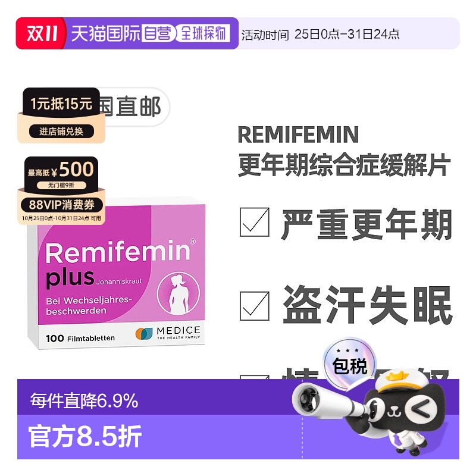Click the 1元抵15元 coupon tag
This screenshot has height=476, width=476.
61,103
